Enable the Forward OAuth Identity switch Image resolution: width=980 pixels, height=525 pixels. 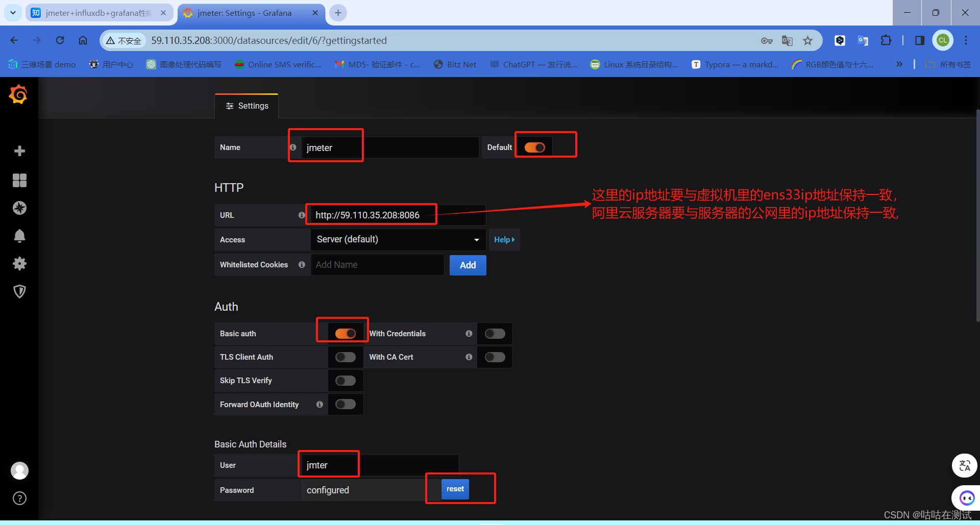346,405
